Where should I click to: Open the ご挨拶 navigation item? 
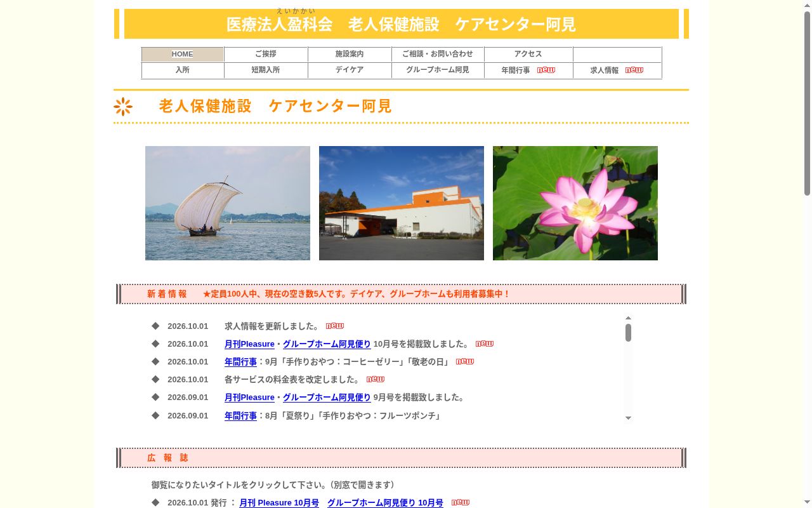[266, 55]
